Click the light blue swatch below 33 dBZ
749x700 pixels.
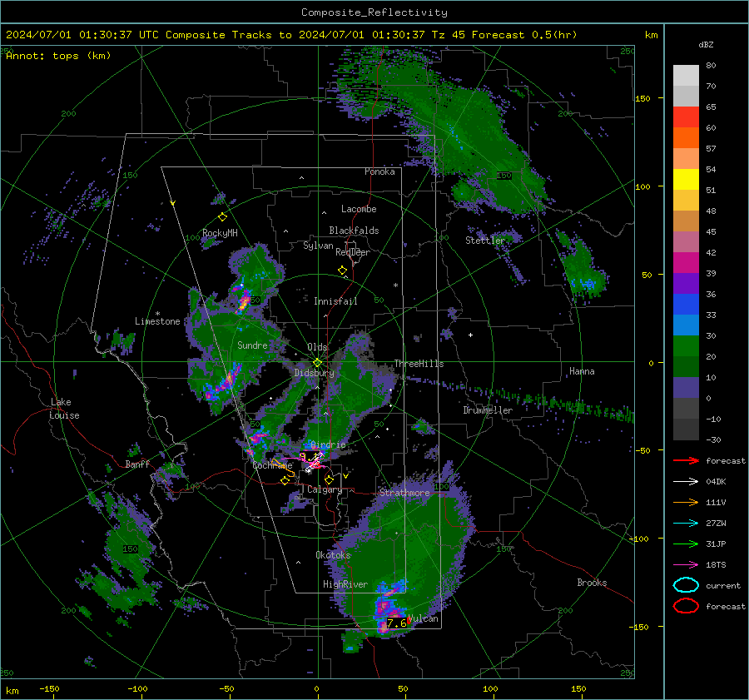686,325
